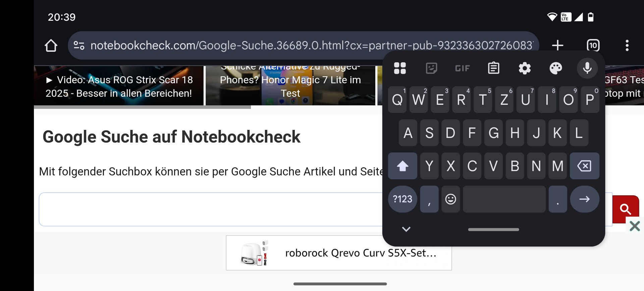Switch to ?123 symbols keyboard

pyautogui.click(x=402, y=199)
